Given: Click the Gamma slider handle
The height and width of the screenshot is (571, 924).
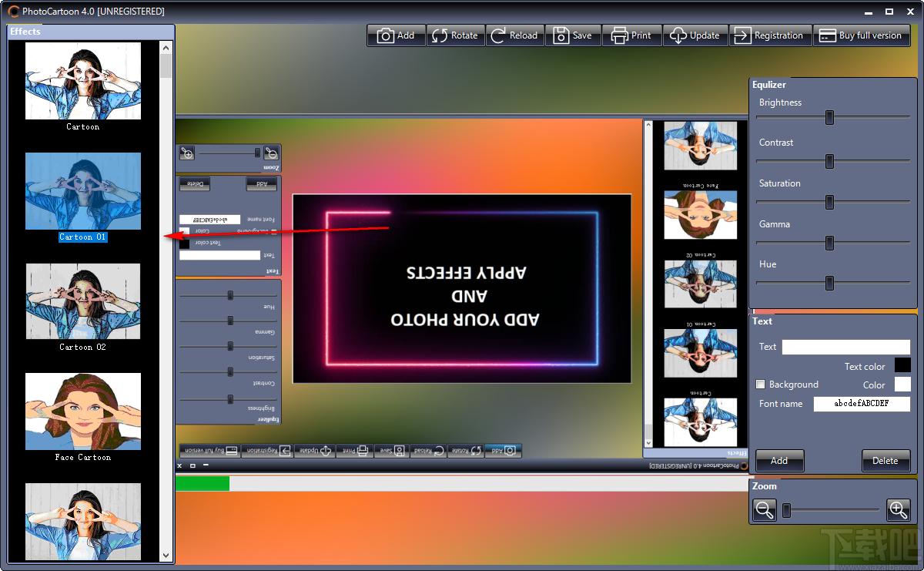Looking at the screenshot, I should pyautogui.click(x=829, y=243).
